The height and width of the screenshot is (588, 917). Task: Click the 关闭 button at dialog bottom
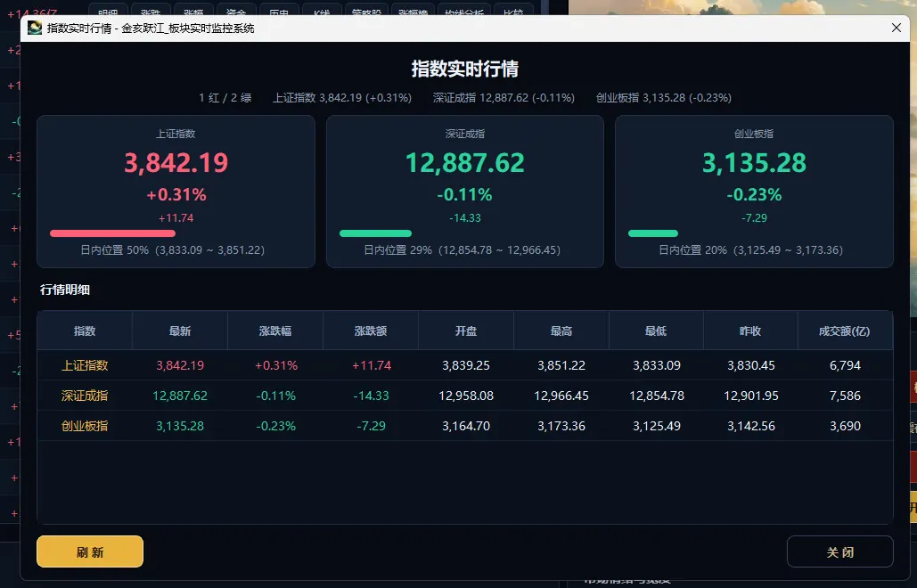coord(839,551)
